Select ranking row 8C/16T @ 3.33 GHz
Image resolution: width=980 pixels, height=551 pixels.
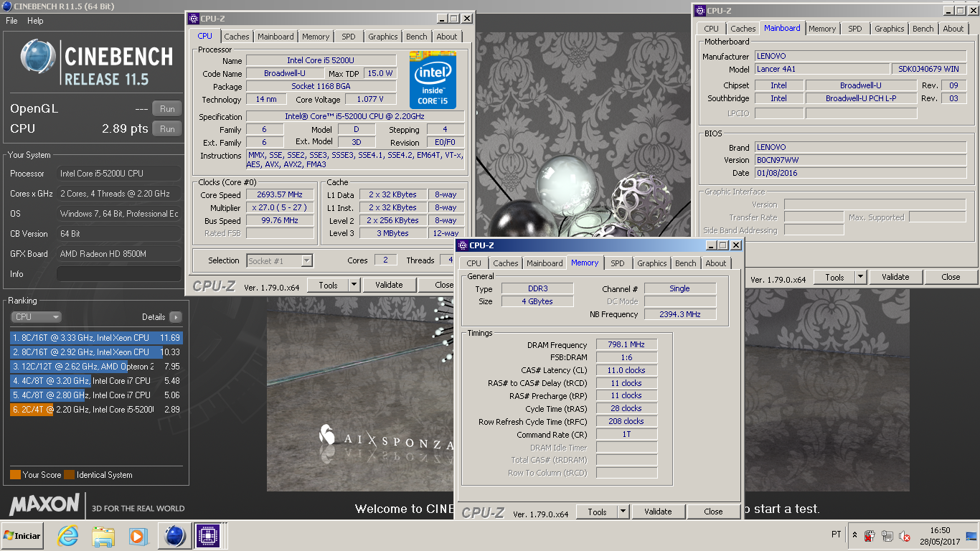tap(96, 337)
